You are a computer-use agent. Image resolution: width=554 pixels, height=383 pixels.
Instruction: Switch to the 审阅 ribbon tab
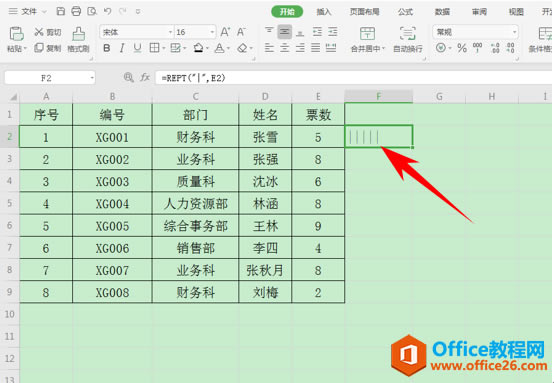coord(479,12)
